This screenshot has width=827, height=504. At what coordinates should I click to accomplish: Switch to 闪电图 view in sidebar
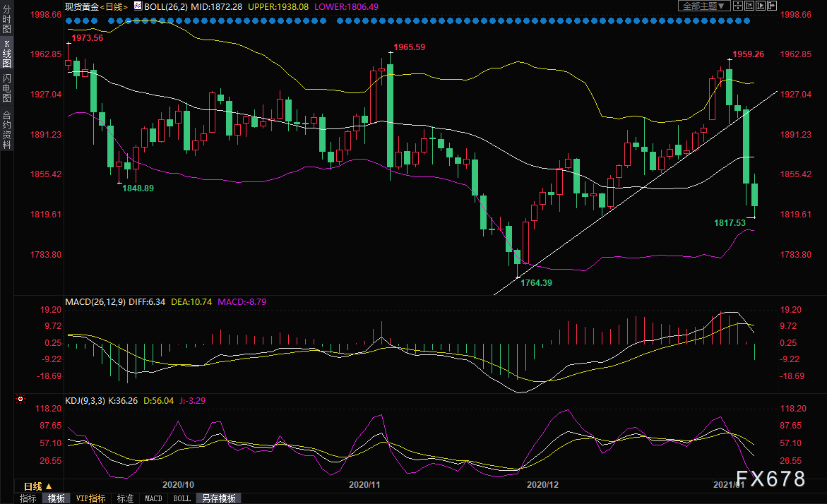pyautogui.click(x=7, y=88)
